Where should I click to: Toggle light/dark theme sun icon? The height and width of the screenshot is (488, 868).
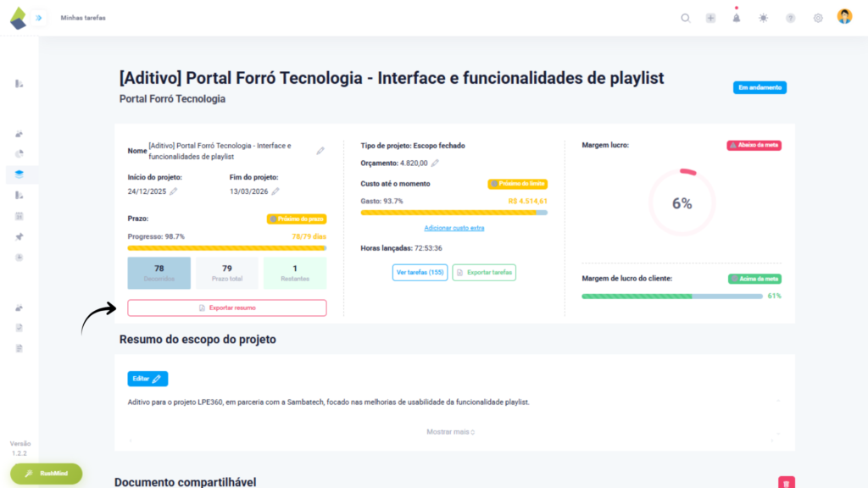(x=764, y=18)
